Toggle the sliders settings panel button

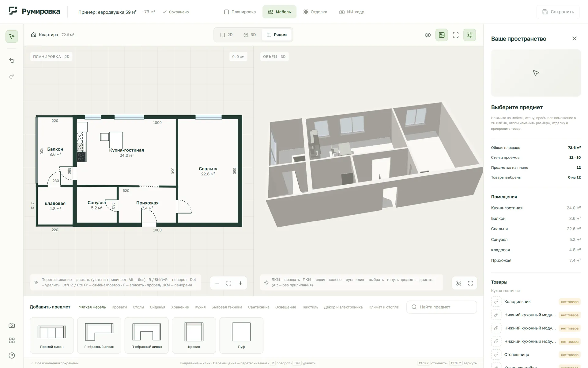469,35
